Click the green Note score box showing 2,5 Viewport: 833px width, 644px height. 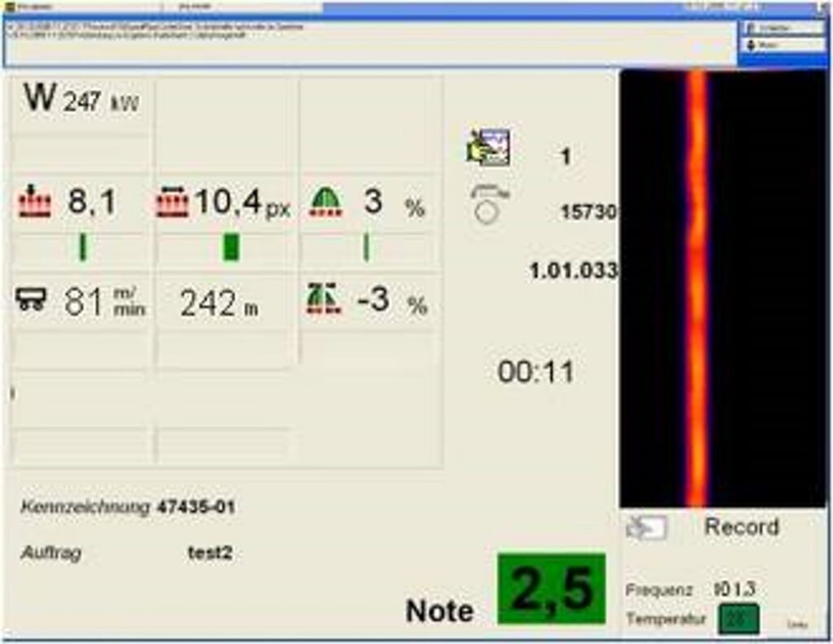552,590
